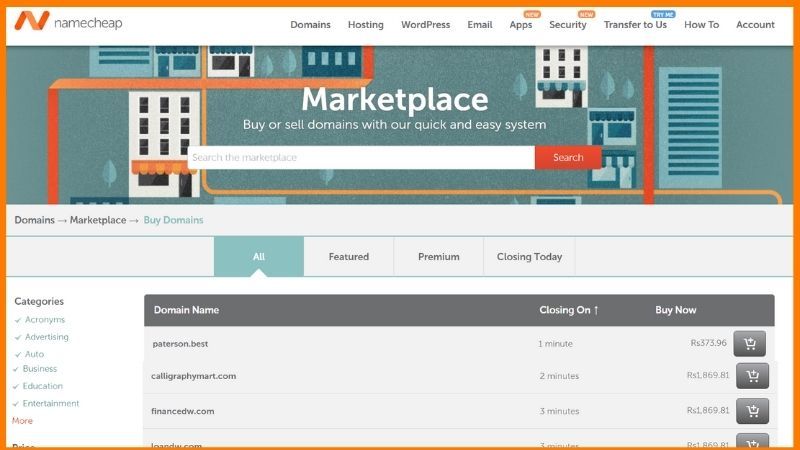Click the red Search button
Image resolution: width=800 pixels, height=450 pixels.
pyautogui.click(x=568, y=158)
